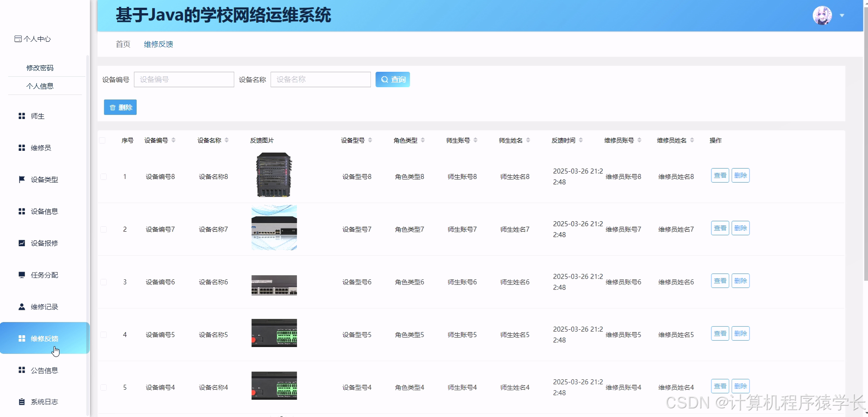
Task: View the 系统日志 system logs
Action: [x=44, y=402]
